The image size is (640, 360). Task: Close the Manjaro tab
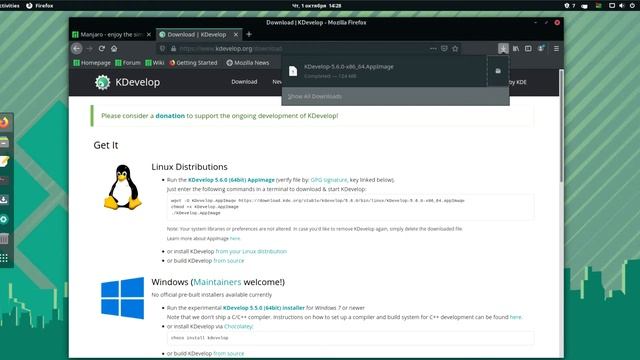149,35
